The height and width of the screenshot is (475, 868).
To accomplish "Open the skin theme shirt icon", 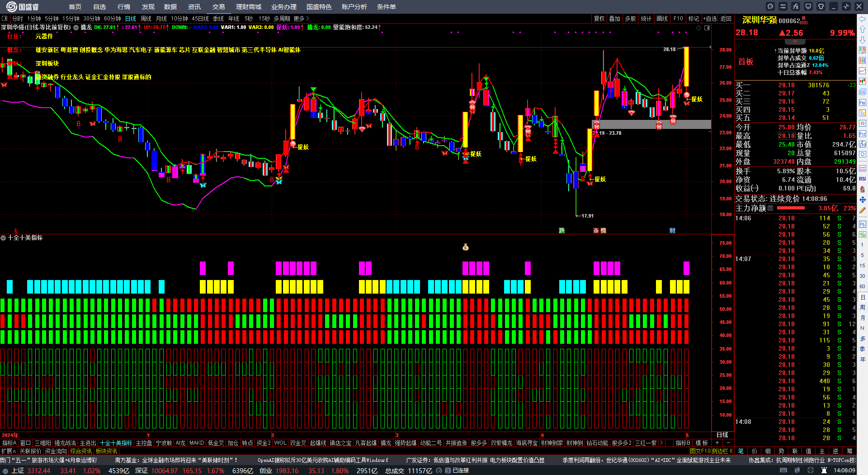I will pyautogui.click(x=821, y=6).
